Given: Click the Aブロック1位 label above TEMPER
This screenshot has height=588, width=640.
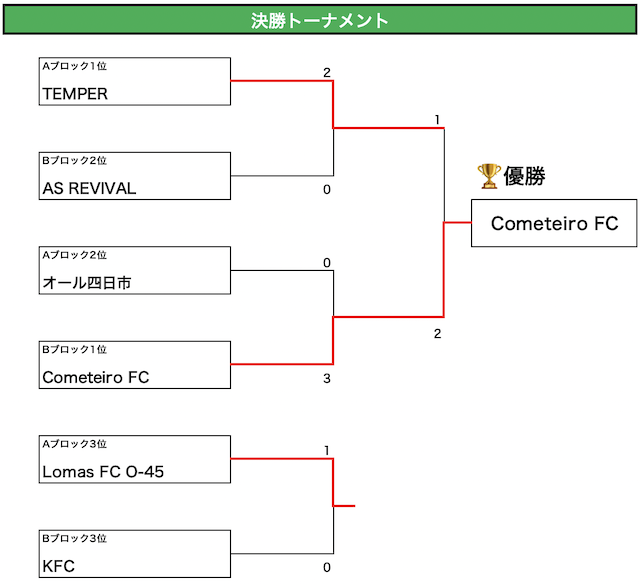Looking at the screenshot, I should (x=74, y=66).
